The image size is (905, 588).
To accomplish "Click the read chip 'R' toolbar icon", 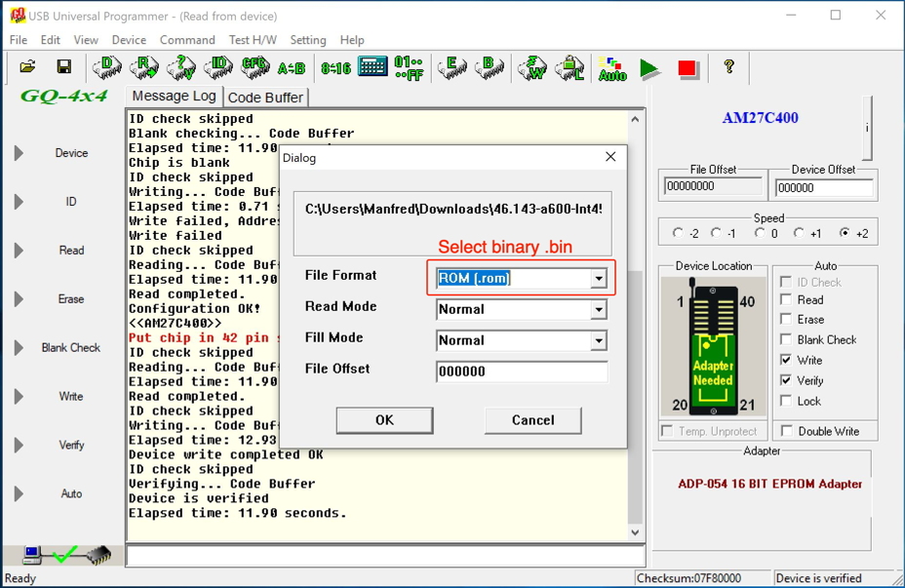I will coord(144,67).
